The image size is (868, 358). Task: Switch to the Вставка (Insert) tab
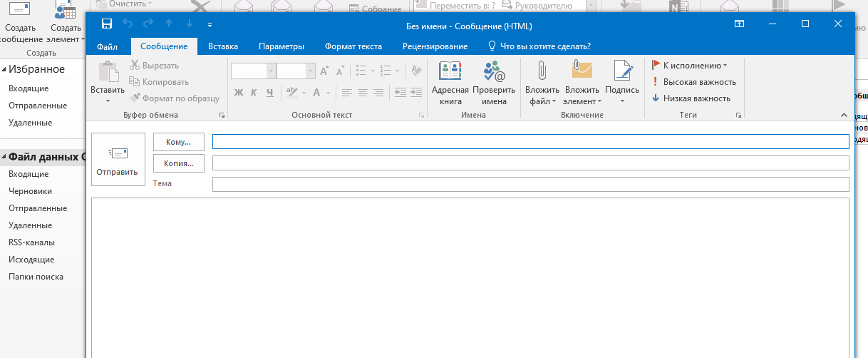click(223, 46)
